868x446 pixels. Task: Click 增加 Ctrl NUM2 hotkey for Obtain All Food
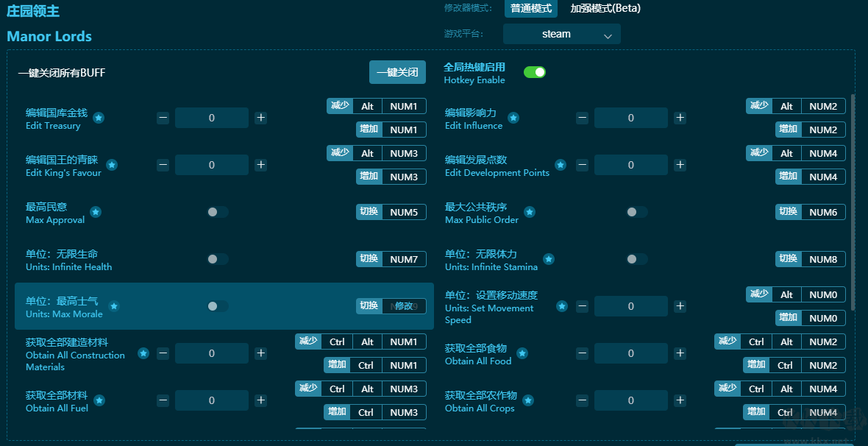click(794, 365)
